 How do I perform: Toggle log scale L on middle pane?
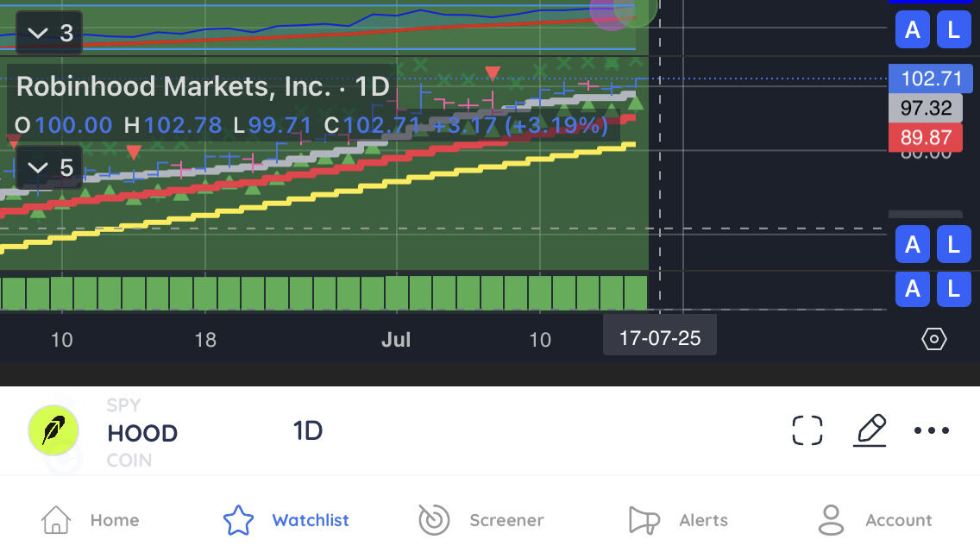click(954, 244)
